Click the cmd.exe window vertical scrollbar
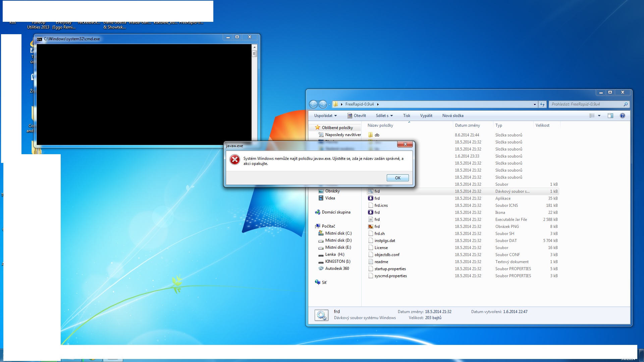The height and width of the screenshot is (362, 644). click(x=254, y=97)
